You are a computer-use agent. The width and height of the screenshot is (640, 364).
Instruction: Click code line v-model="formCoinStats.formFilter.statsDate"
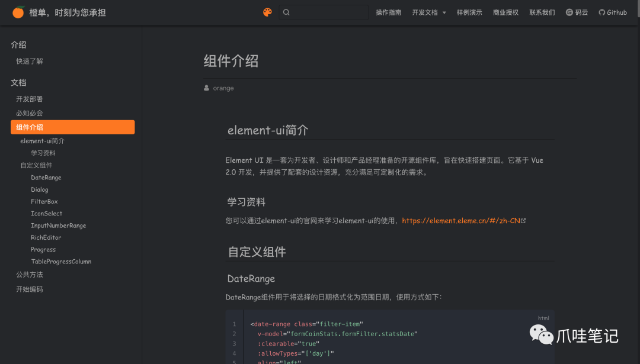coord(338,334)
